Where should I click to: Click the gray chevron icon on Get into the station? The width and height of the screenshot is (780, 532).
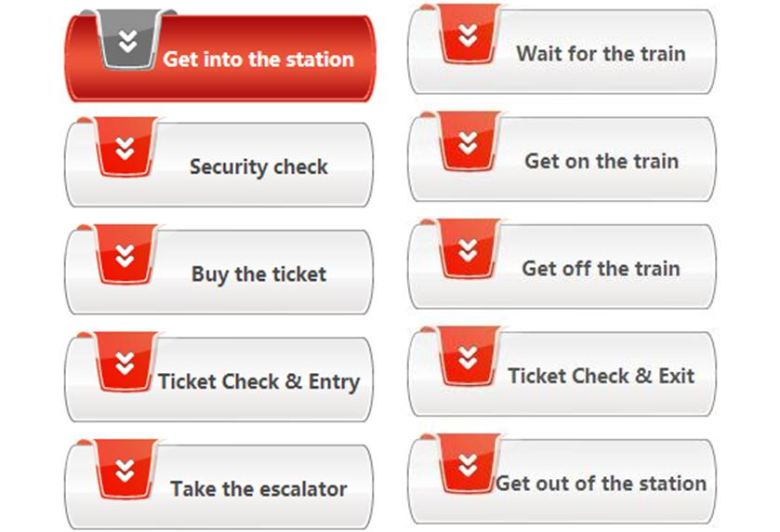(126, 41)
